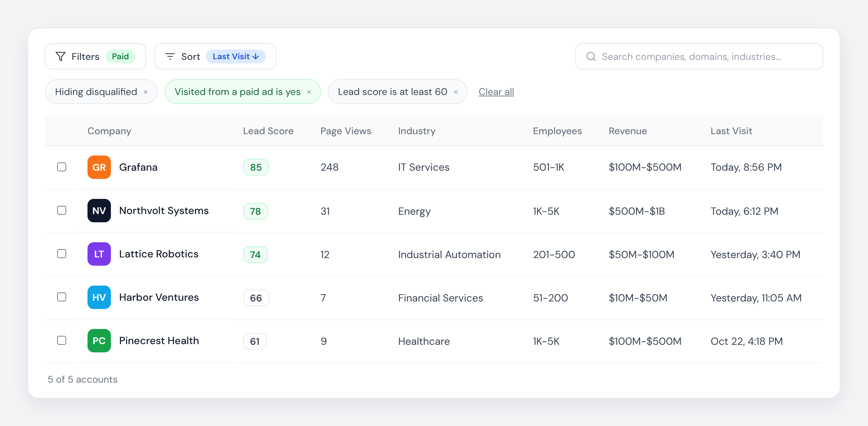Select the Northvolt Systems row checkbox
The image size is (868, 426).
pos(62,210)
